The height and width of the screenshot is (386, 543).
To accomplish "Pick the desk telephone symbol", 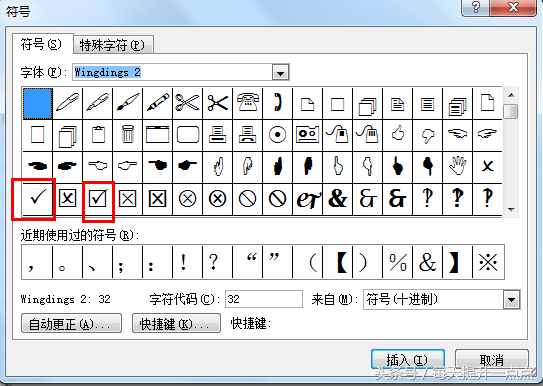I will click(247, 103).
